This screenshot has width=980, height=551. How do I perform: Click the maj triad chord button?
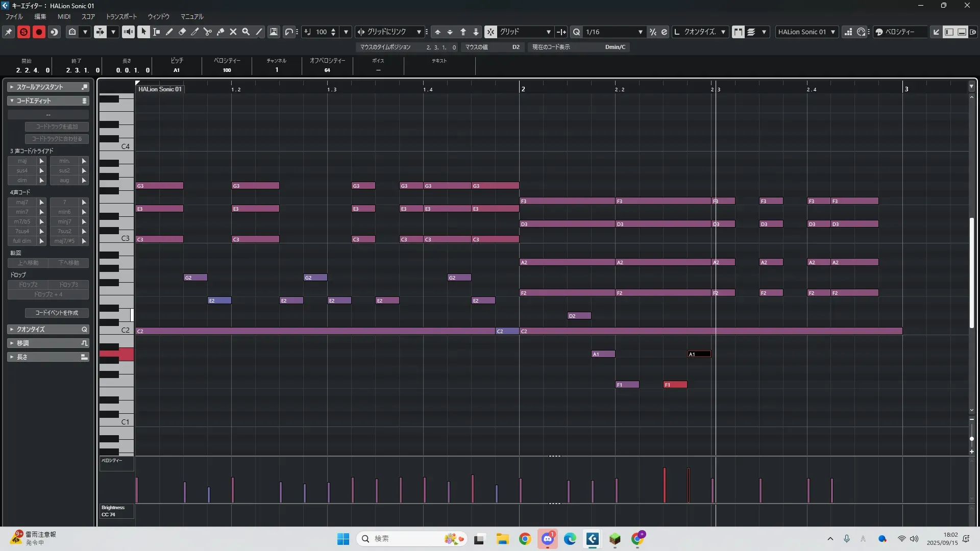point(22,161)
